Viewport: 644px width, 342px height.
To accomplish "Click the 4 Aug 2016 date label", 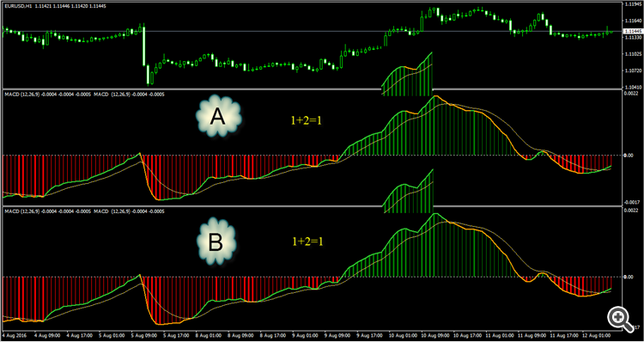I will click(15, 336).
